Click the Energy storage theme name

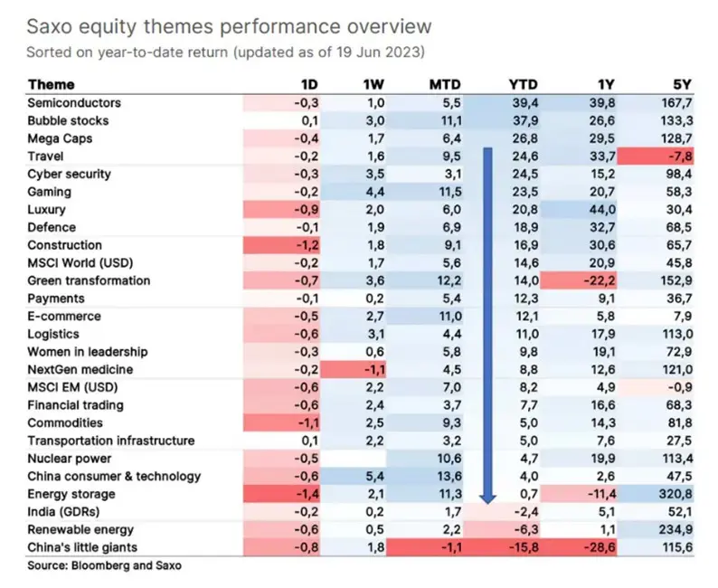point(71,493)
